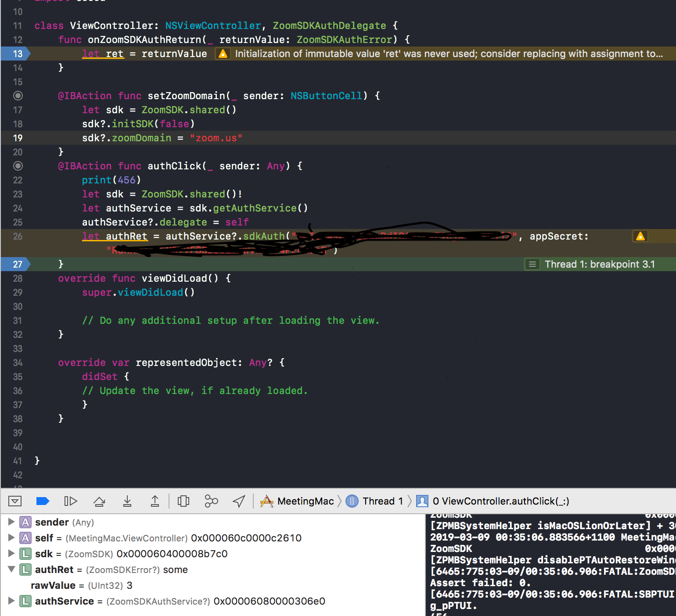Click sdkAuth method call on line 26
676x616 pixels.
point(264,236)
